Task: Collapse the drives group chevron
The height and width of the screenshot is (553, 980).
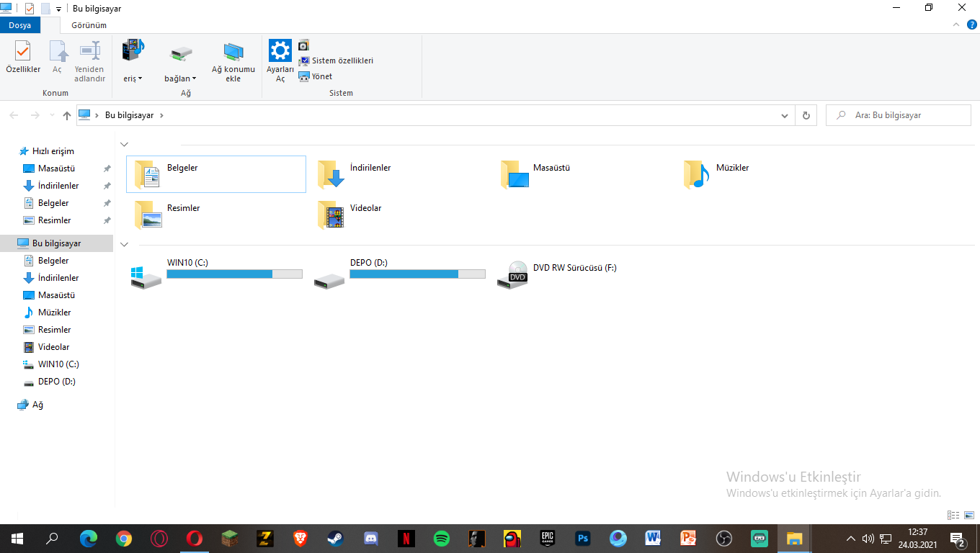Action: tap(125, 245)
